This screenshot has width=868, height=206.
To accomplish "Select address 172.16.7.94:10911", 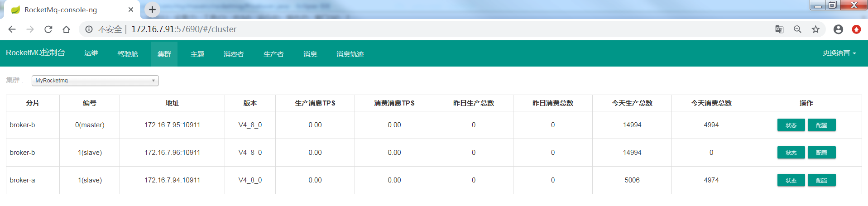I will [x=172, y=180].
